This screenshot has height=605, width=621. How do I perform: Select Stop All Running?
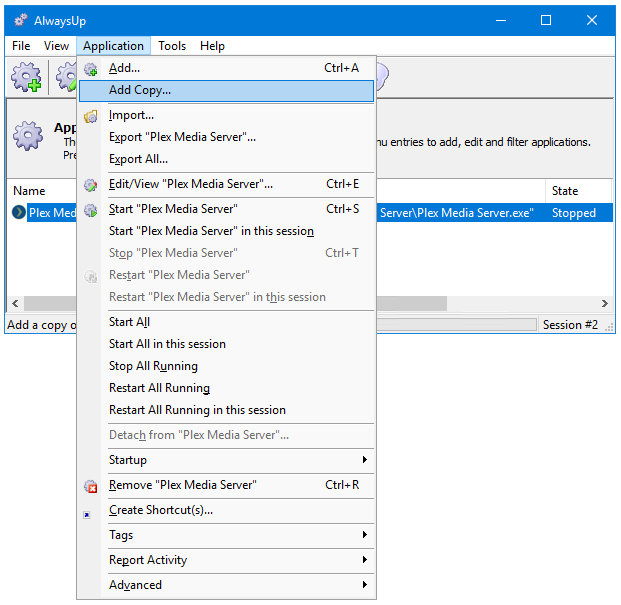pos(227,366)
